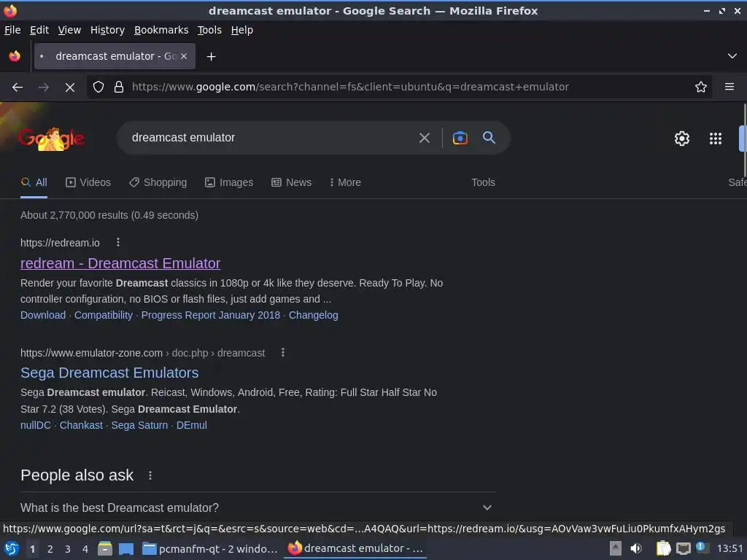Image resolution: width=747 pixels, height=560 pixels.
Task: Open the search Tools options
Action: (x=483, y=182)
